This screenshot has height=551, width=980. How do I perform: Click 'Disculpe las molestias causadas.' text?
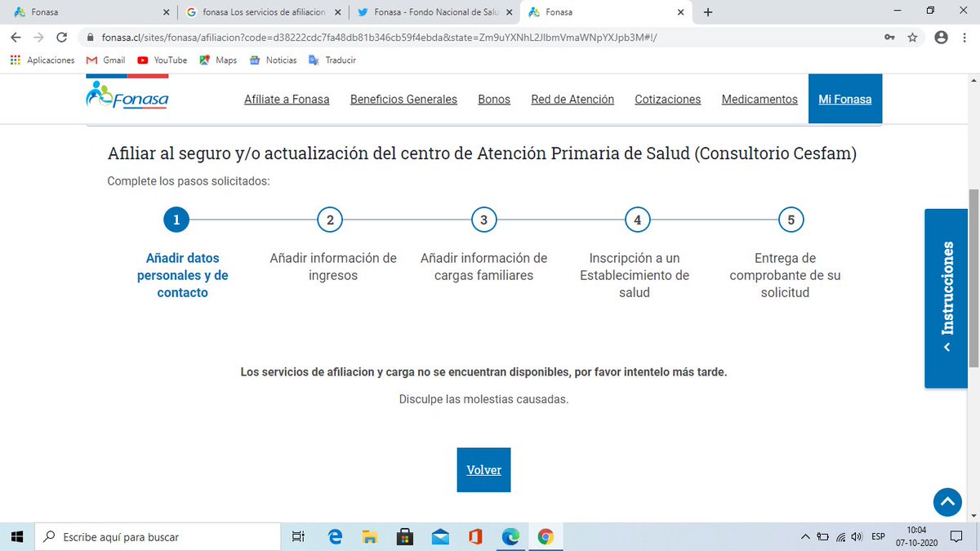click(483, 399)
